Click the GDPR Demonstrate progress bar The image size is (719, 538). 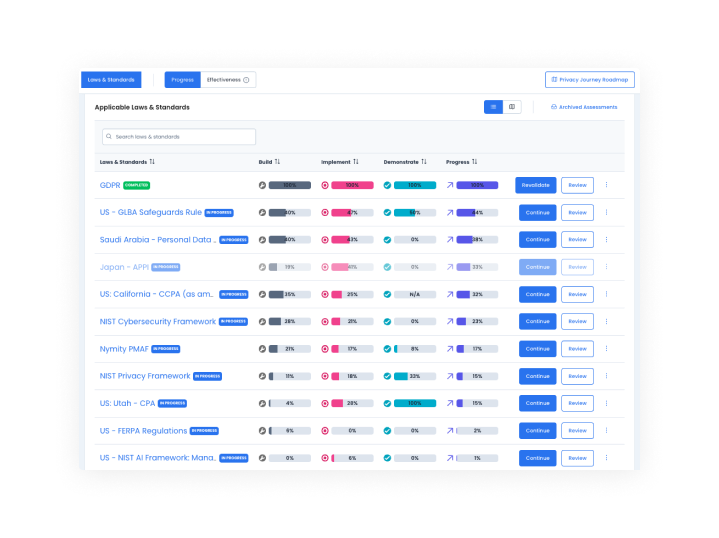tap(415, 185)
